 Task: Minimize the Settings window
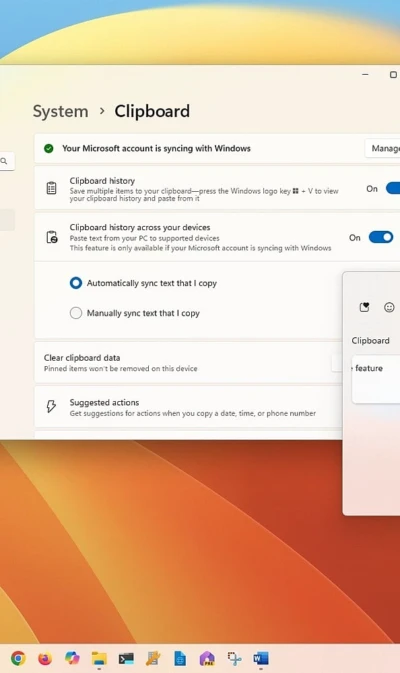[x=365, y=75]
